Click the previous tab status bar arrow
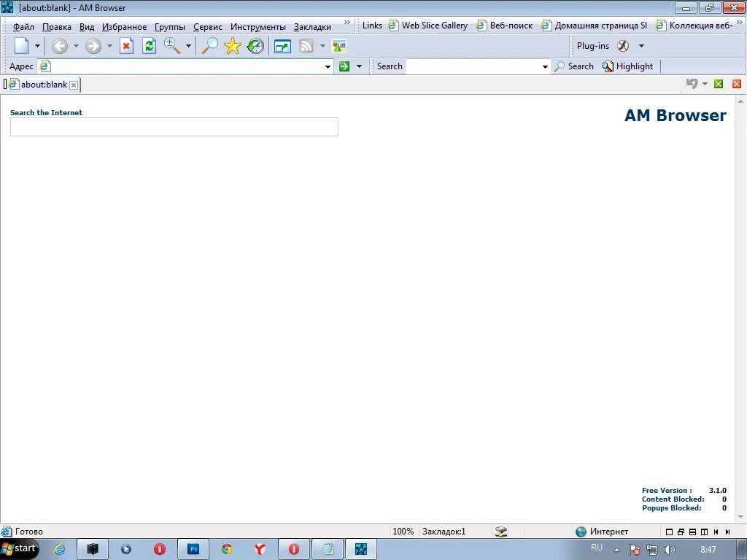 (716, 532)
